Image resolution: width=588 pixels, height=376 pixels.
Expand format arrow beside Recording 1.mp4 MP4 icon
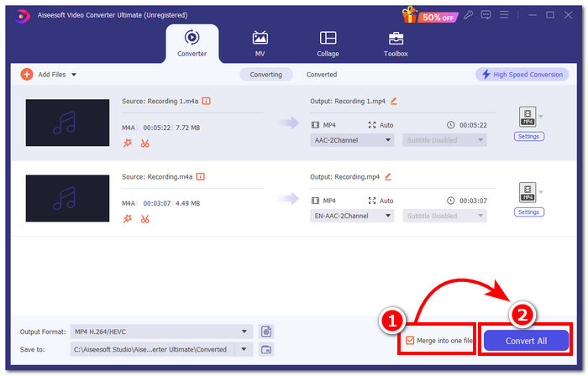coord(541,116)
